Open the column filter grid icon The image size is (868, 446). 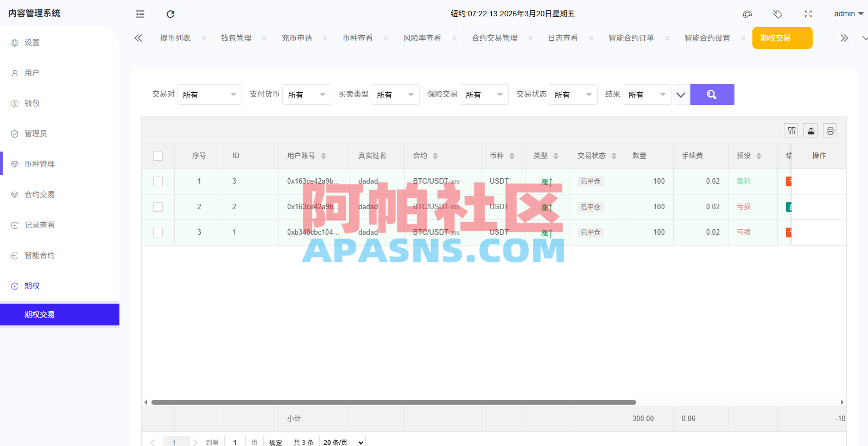pyautogui.click(x=791, y=130)
